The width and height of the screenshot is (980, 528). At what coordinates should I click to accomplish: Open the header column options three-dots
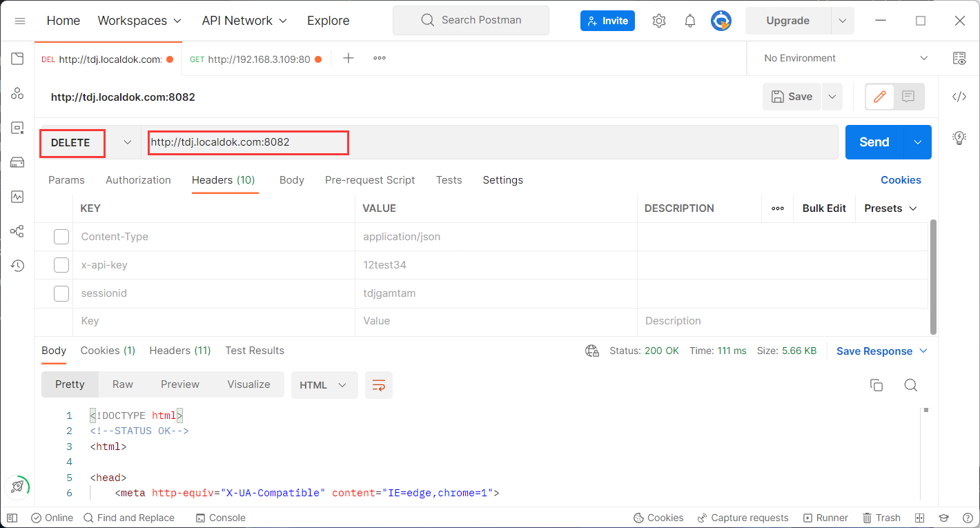pyautogui.click(x=778, y=208)
